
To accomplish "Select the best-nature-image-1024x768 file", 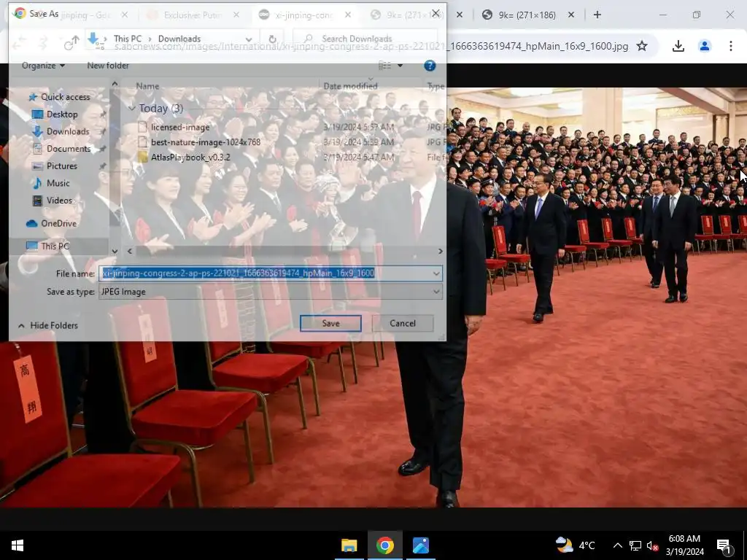I will [205, 142].
